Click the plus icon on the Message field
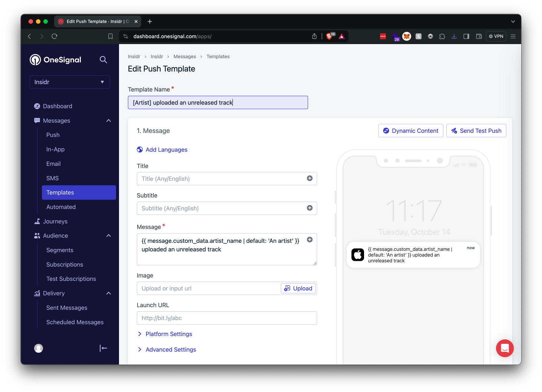Viewport: 542px width, 392px height. [310, 240]
